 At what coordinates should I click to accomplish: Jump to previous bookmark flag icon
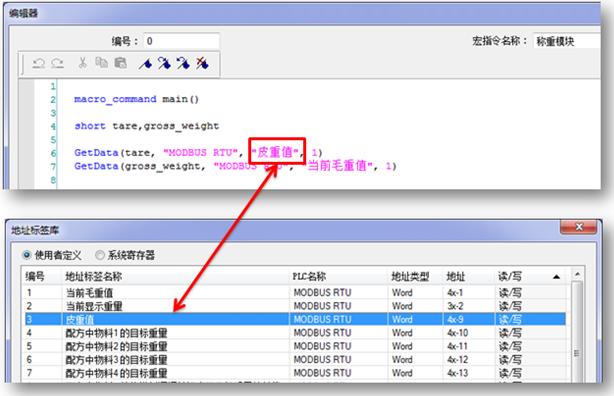(x=183, y=63)
